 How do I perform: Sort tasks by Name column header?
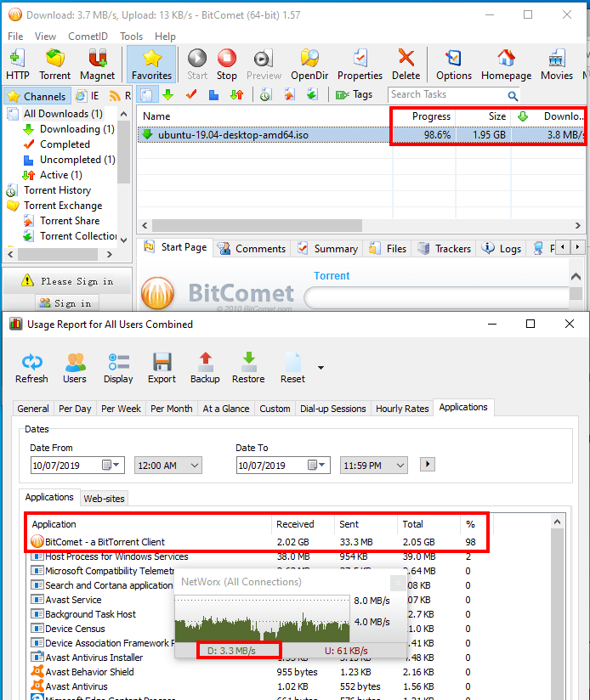click(x=264, y=116)
